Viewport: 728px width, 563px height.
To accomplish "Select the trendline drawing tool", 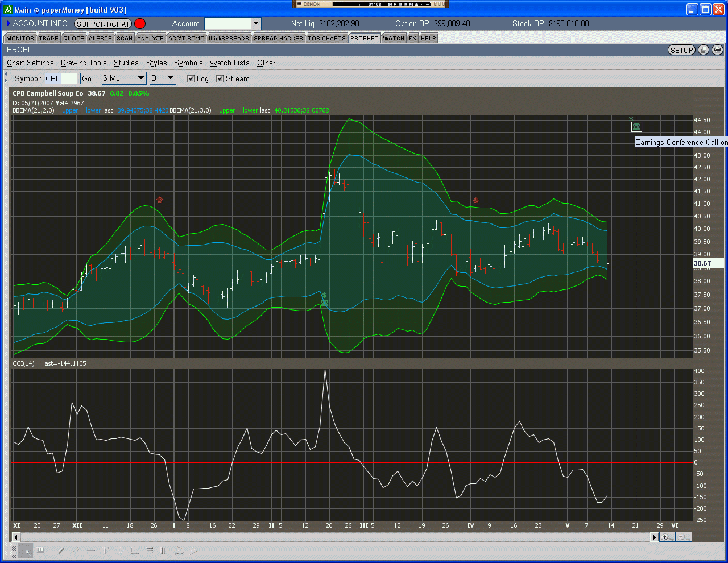I will pos(61,550).
